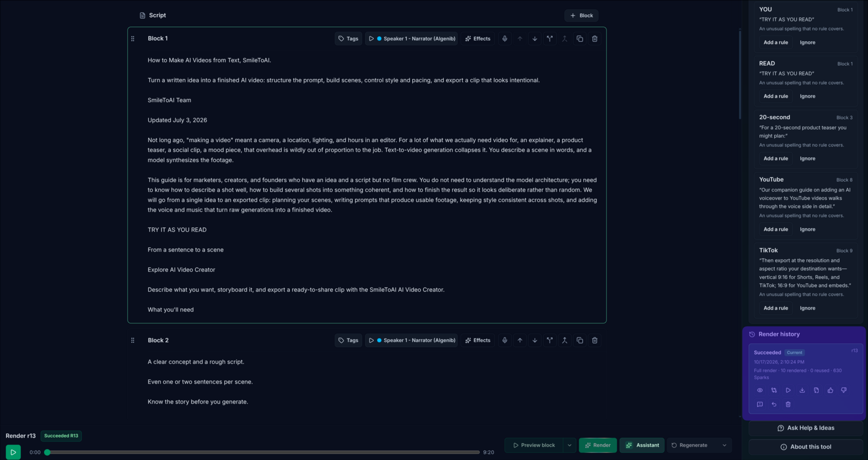Click Preview block button

click(x=534, y=445)
